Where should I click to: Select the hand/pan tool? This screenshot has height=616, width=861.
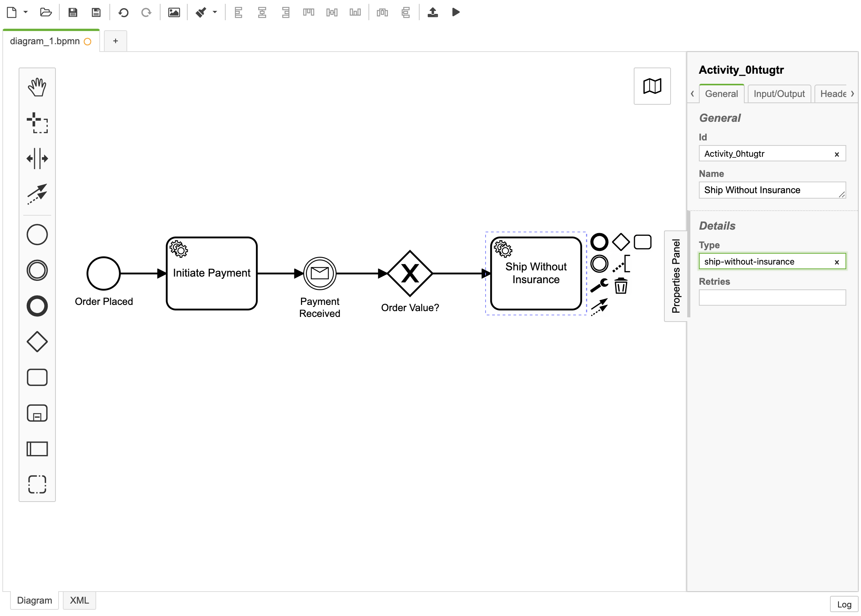pos(37,87)
